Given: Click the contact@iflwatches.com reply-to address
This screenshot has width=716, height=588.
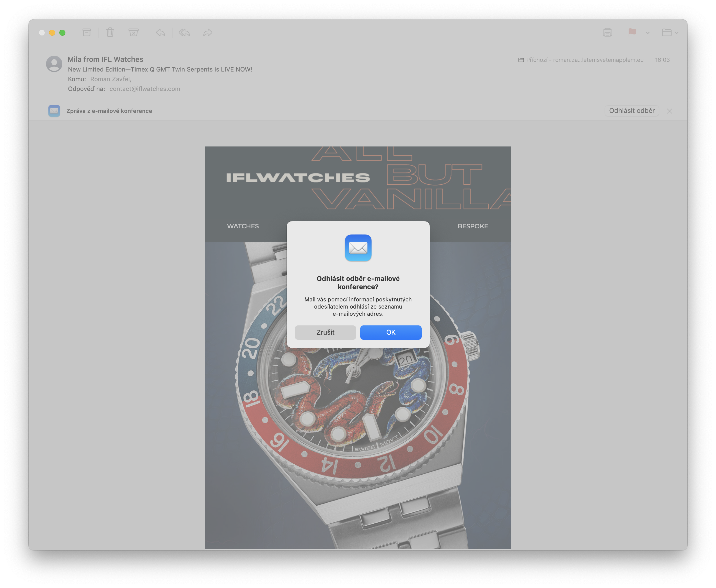Looking at the screenshot, I should (x=145, y=89).
